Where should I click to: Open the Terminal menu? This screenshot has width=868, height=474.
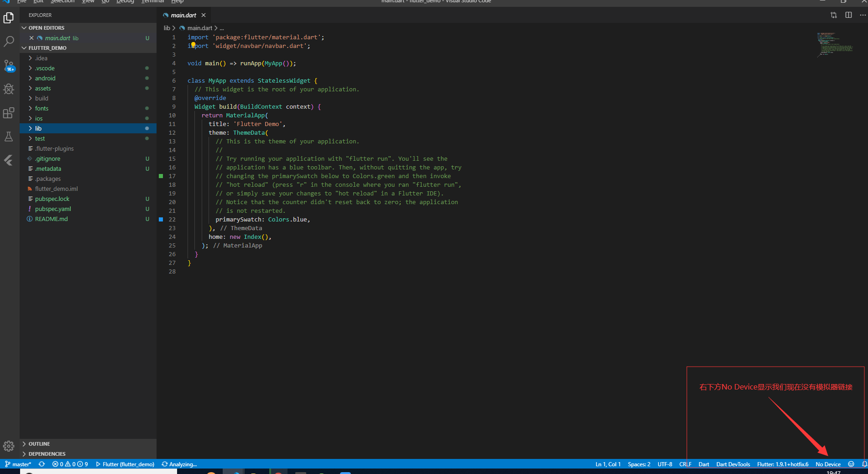click(x=152, y=1)
